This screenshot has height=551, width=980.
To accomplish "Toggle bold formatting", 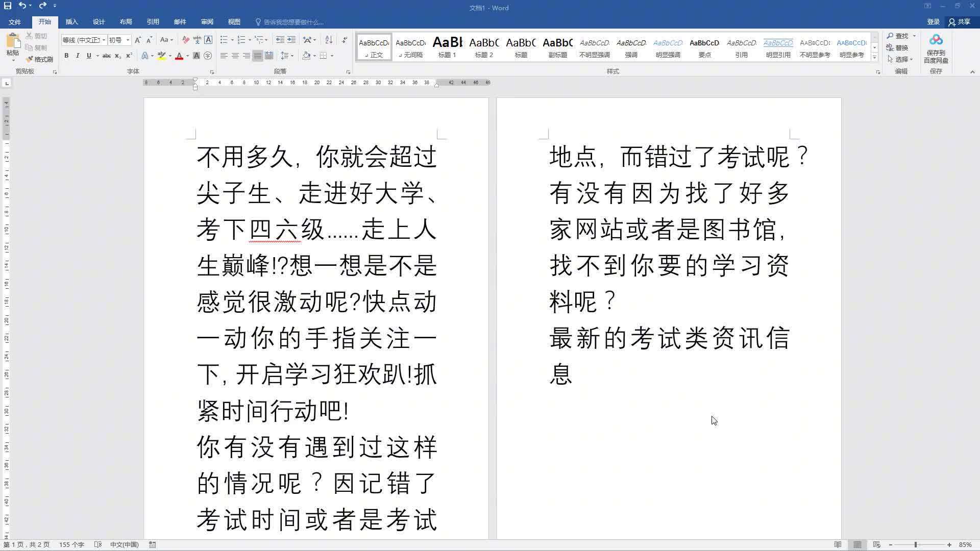I will coord(67,56).
